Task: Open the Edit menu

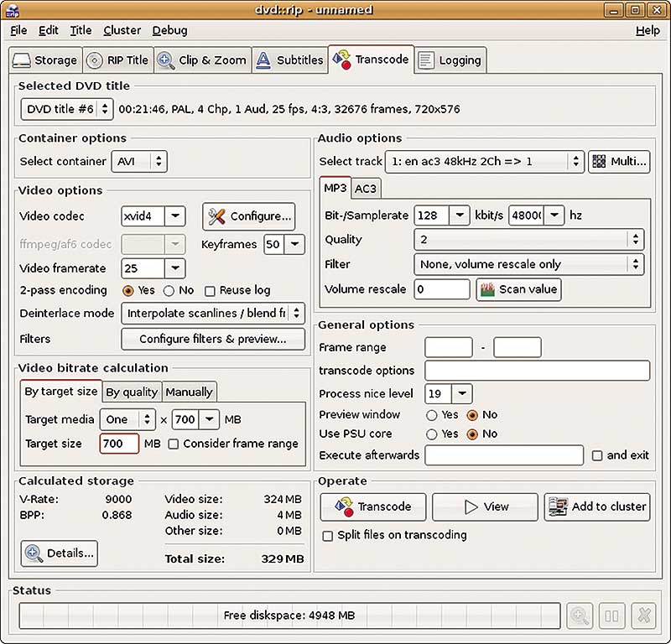Action: [x=49, y=30]
